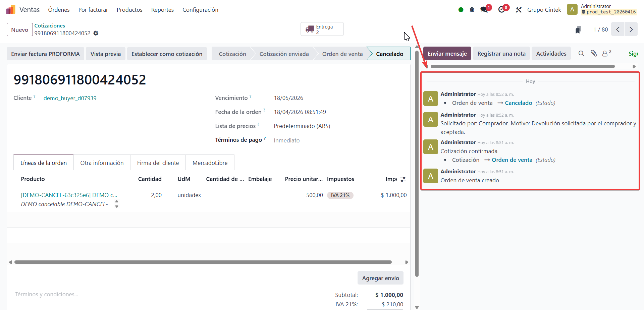Open the Órdenes menu
644x310 pixels.
(59, 10)
